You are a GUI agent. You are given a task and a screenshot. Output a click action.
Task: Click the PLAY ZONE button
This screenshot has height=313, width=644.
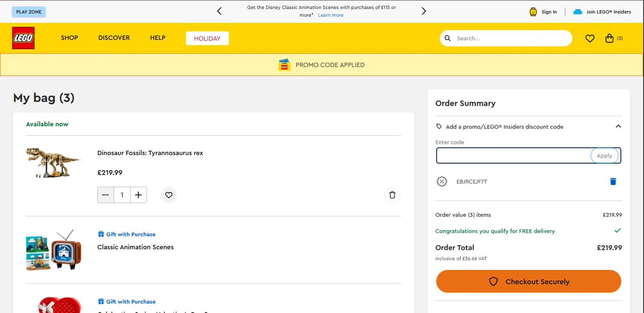(29, 12)
